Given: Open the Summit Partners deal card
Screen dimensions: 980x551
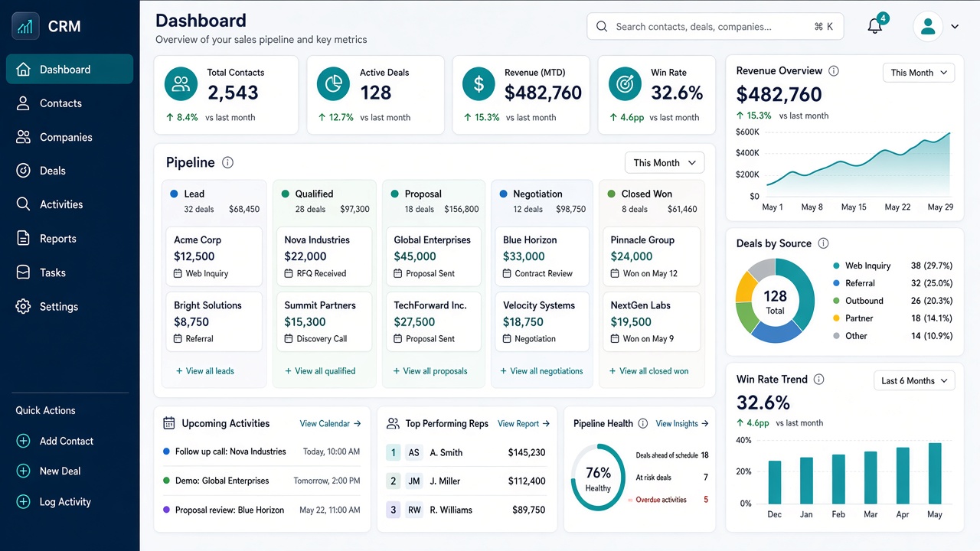Looking at the screenshot, I should point(324,321).
